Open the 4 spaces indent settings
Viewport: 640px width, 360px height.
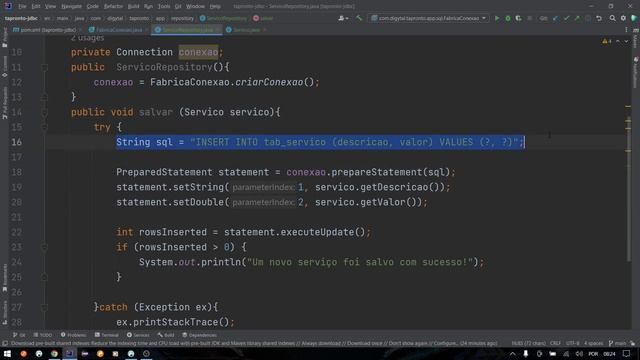point(593,343)
